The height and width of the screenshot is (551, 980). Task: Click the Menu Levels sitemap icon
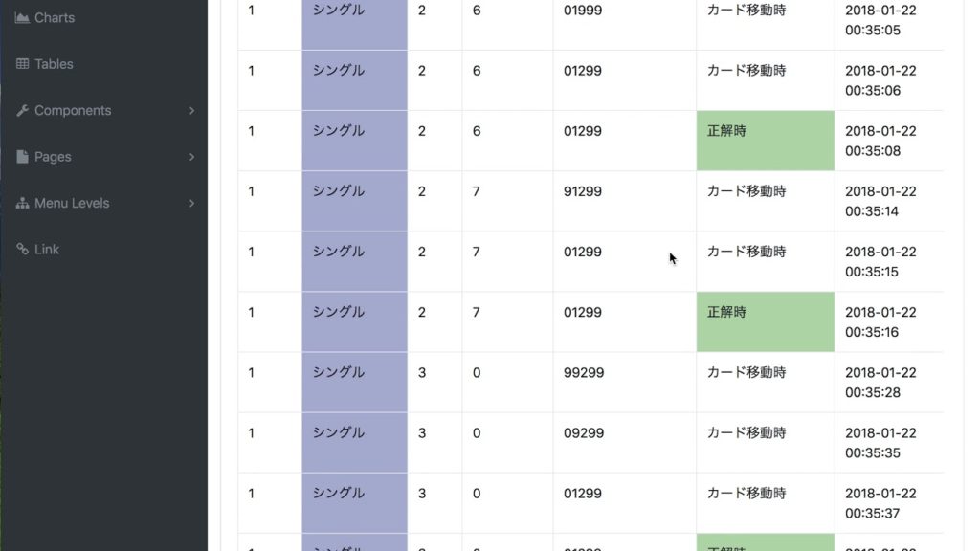click(x=22, y=204)
